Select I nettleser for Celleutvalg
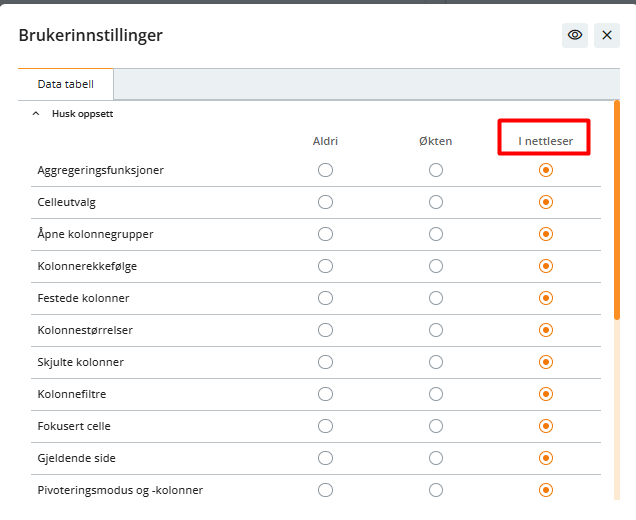This screenshot has width=636, height=520. point(546,202)
